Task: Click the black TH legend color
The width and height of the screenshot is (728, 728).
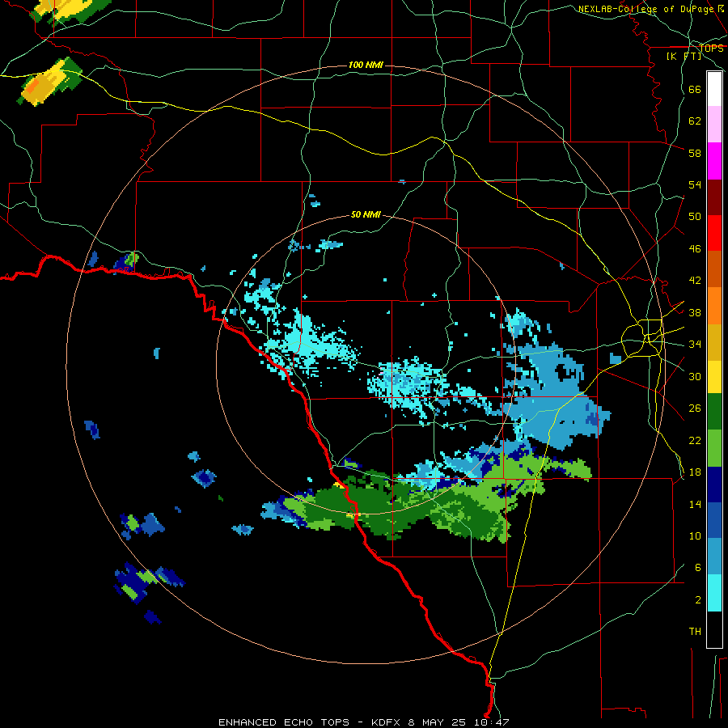Action: [x=714, y=629]
